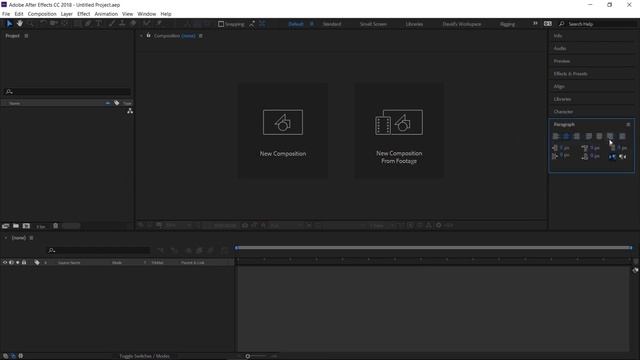Click the lock column icon in timeline
Viewport: 640px width, 360px height.
24,262
